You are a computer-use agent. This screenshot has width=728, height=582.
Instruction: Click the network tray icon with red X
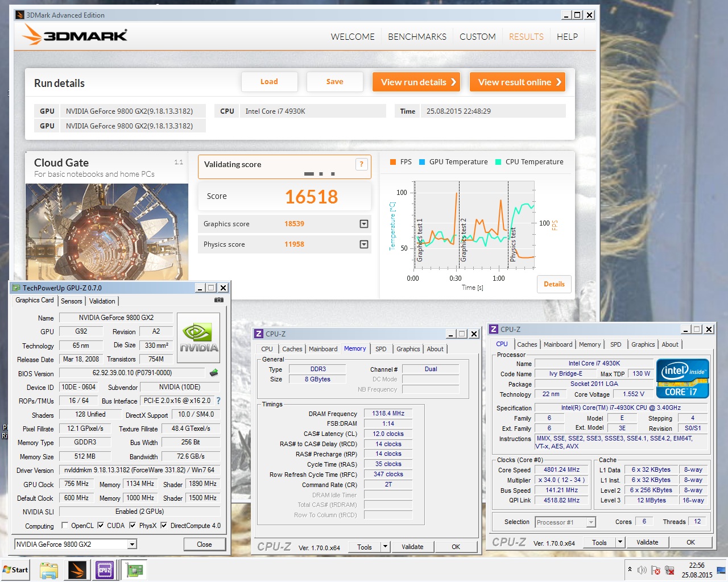click(669, 570)
